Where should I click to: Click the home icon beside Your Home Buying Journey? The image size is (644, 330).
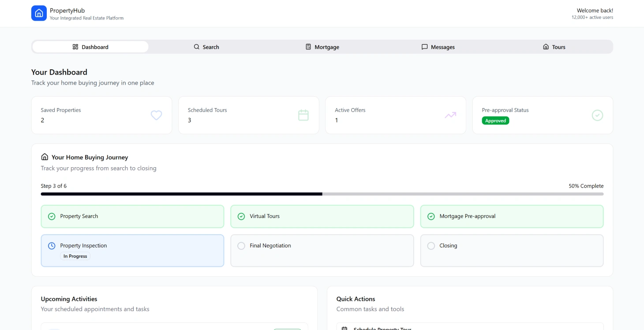tap(44, 157)
